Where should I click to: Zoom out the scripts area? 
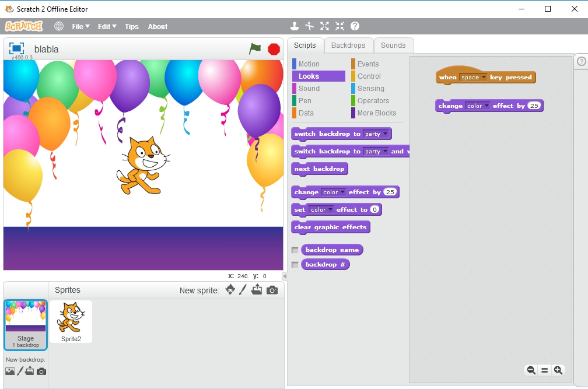pos(531,370)
